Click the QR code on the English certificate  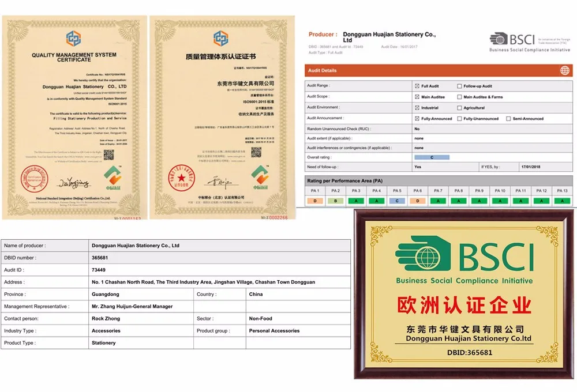click(x=108, y=154)
